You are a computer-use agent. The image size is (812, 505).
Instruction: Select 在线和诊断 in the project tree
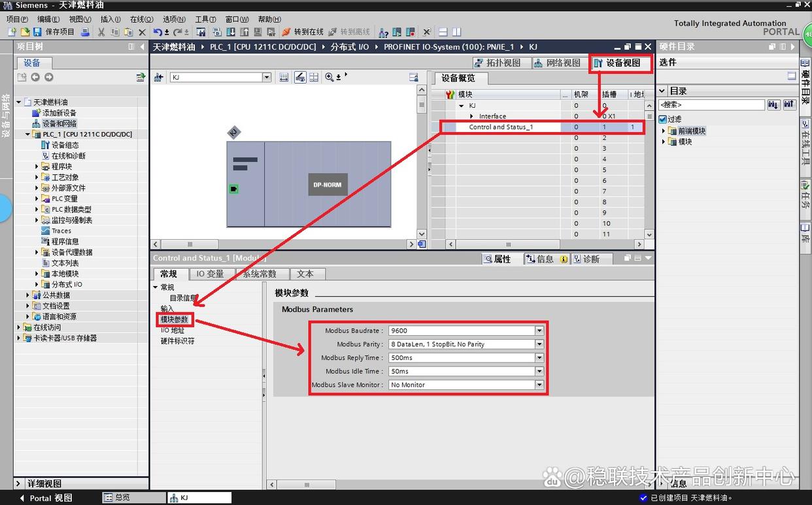click(69, 156)
